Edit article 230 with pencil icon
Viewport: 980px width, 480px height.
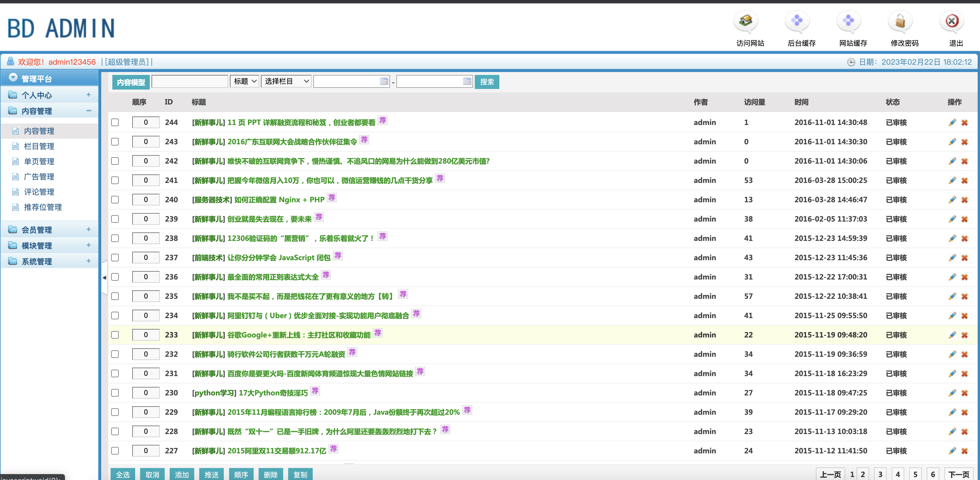[x=952, y=392]
